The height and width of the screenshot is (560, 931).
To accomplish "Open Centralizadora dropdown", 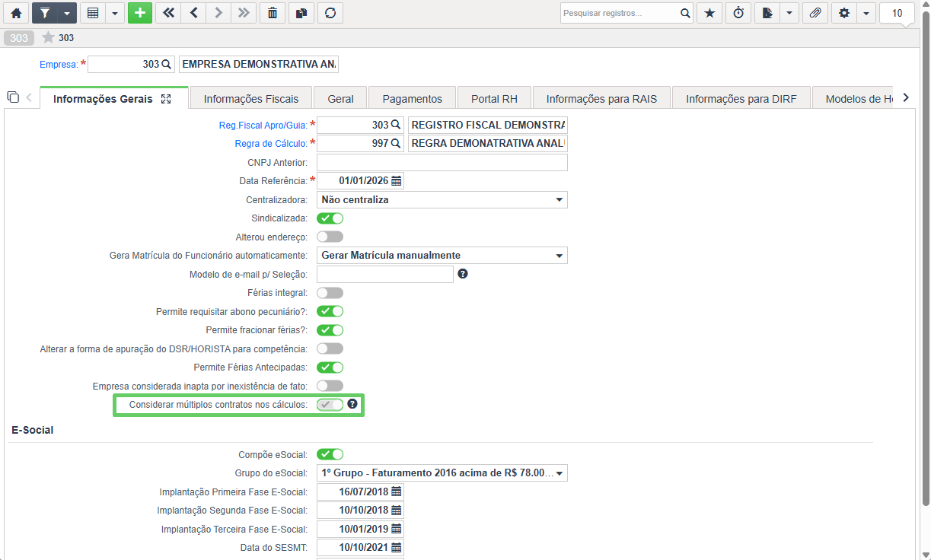I will pos(442,199).
